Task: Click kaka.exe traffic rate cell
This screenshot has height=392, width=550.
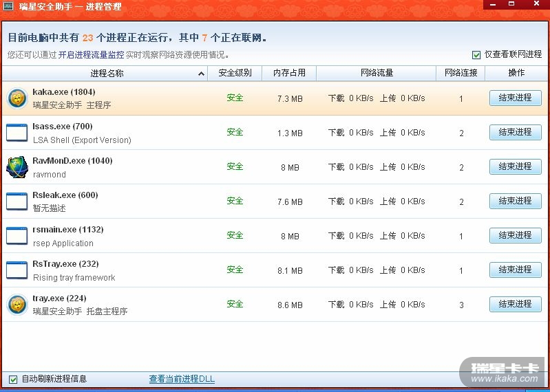Action: click(x=377, y=98)
